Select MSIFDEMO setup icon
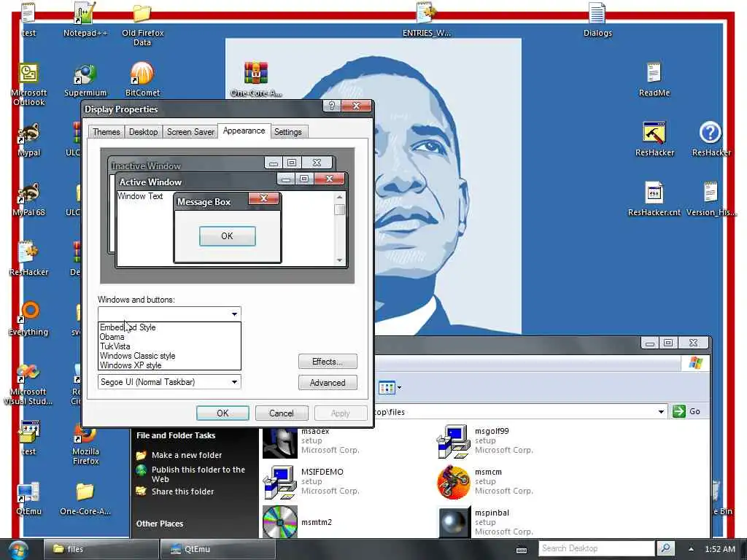Image resolution: width=747 pixels, height=560 pixels. click(279, 483)
